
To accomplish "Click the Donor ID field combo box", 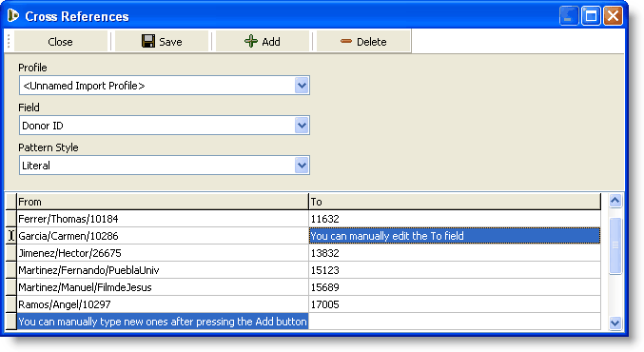I will point(165,126).
